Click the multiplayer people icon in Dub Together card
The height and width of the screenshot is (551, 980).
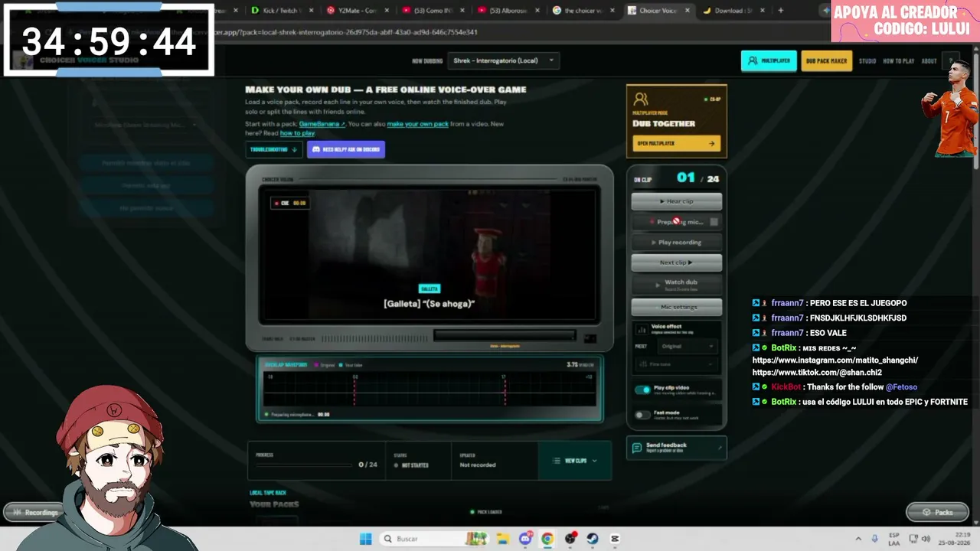click(x=642, y=99)
